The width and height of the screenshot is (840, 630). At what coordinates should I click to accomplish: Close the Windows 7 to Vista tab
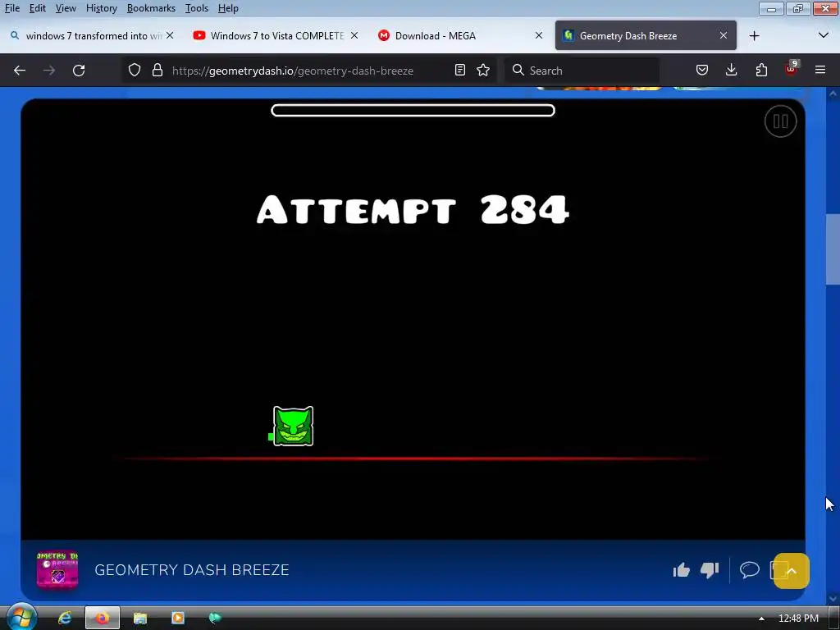click(x=354, y=35)
